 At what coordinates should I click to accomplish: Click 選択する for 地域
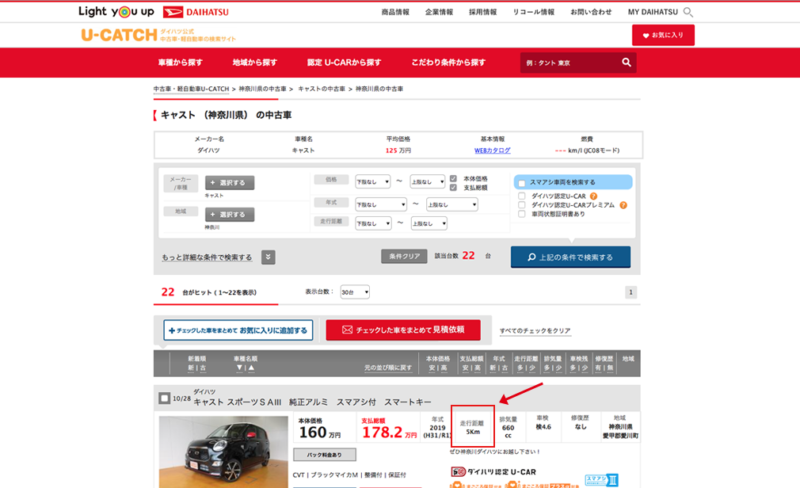(x=230, y=214)
